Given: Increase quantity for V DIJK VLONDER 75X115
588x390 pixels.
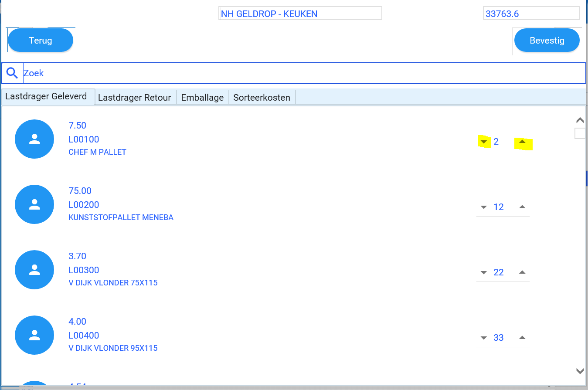Looking at the screenshot, I should 523,272.
